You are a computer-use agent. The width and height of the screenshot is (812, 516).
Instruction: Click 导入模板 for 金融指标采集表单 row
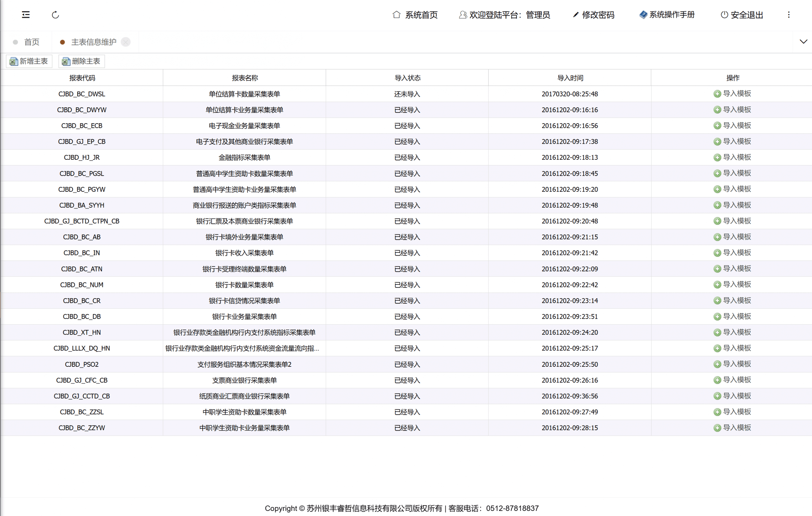[x=737, y=157]
